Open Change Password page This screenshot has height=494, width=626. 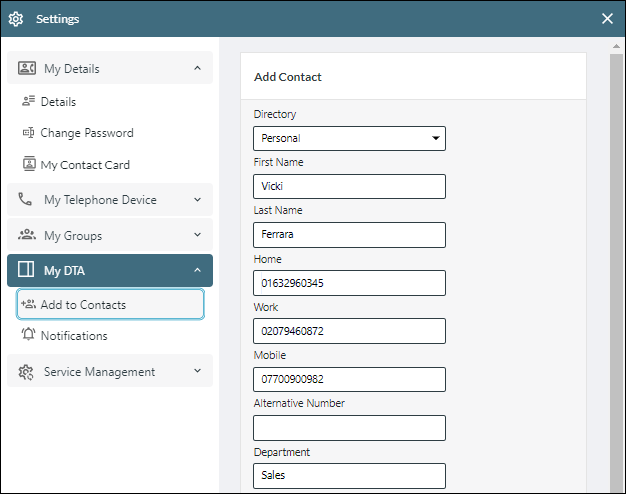click(x=87, y=133)
